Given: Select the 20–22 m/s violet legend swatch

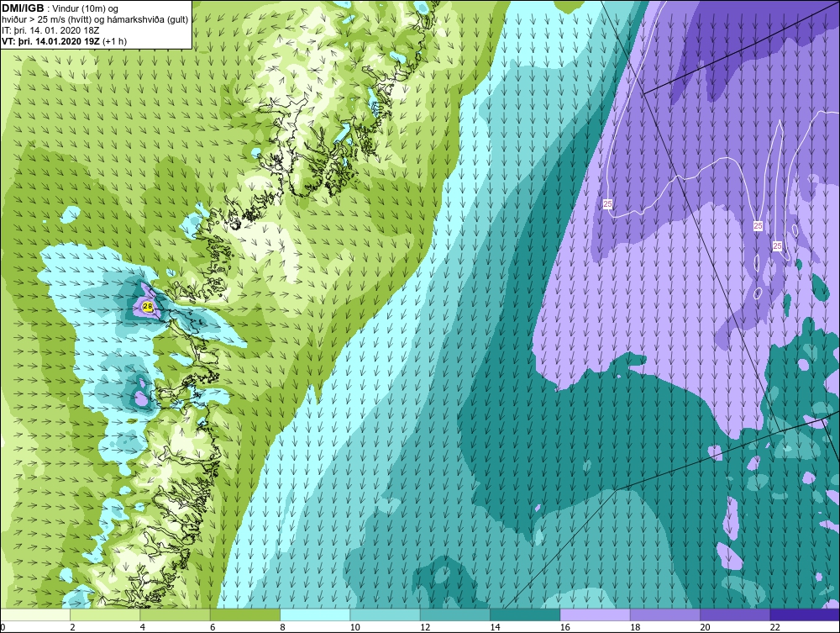Looking at the screenshot, I should point(735,615).
